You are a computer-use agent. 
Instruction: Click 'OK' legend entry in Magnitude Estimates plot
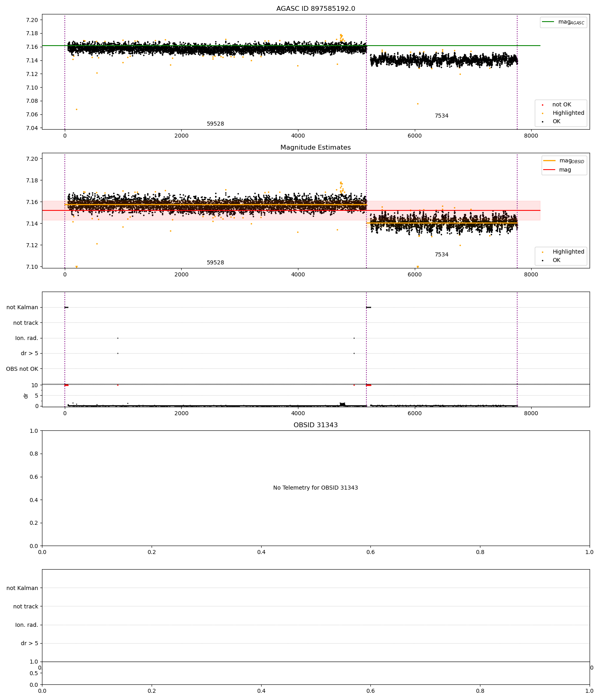(x=551, y=260)
